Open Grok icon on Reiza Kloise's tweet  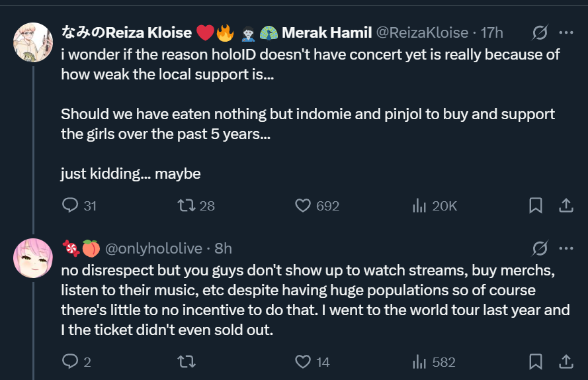pyautogui.click(x=540, y=32)
